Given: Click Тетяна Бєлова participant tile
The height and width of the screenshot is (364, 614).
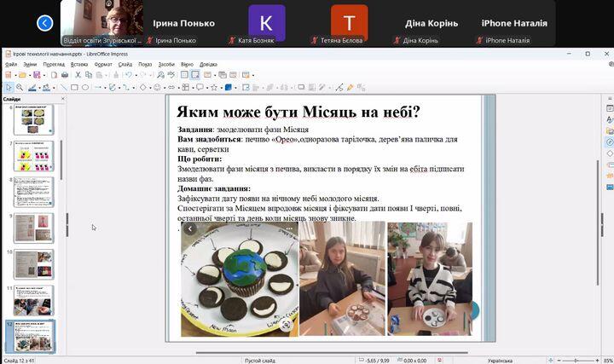Looking at the screenshot, I should (349, 24).
